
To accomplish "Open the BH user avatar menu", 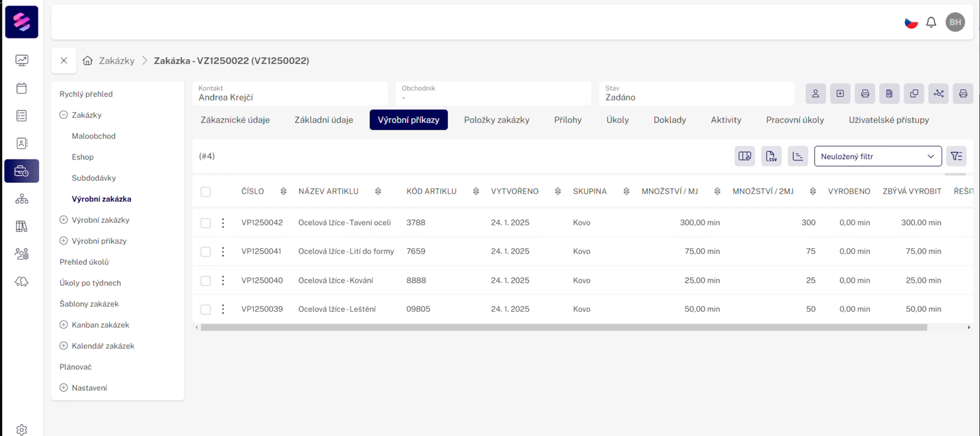I will tap(955, 22).
